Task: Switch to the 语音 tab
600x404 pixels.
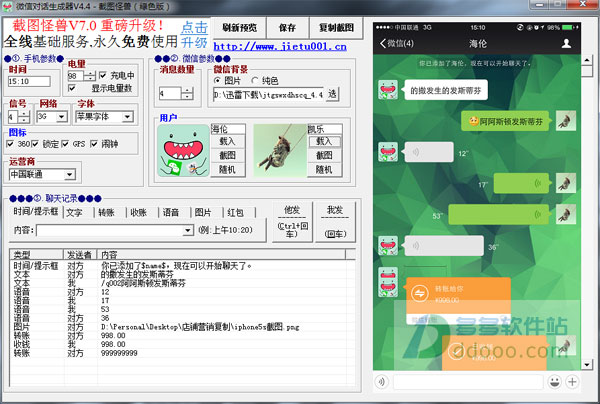Action: pos(171,212)
